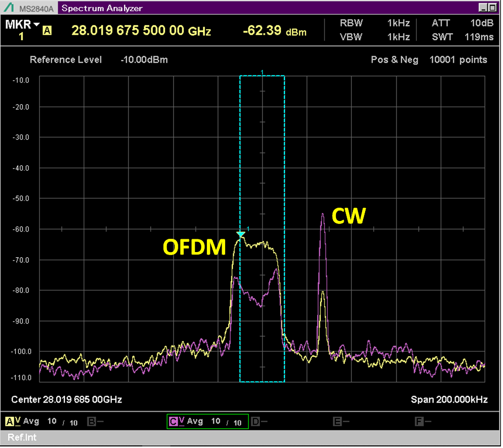
Task: Click the Span 200.000kHz label
Action: 449,399
